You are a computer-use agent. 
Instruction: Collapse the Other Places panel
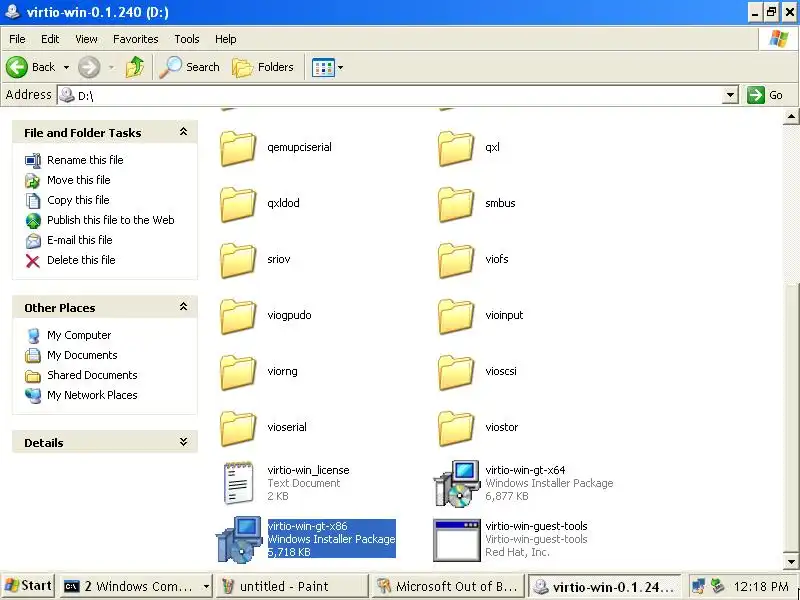click(x=184, y=307)
